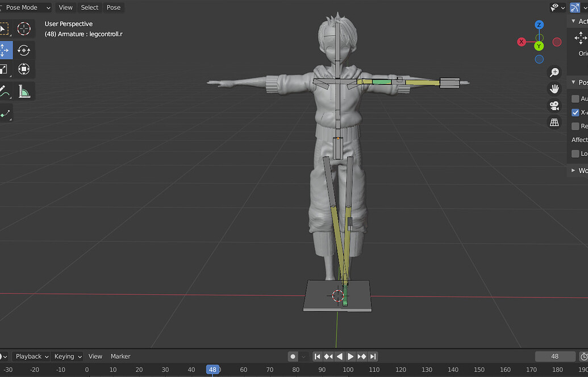Open the Pose menu
Viewport: 588px width, 377px height.
114,7
